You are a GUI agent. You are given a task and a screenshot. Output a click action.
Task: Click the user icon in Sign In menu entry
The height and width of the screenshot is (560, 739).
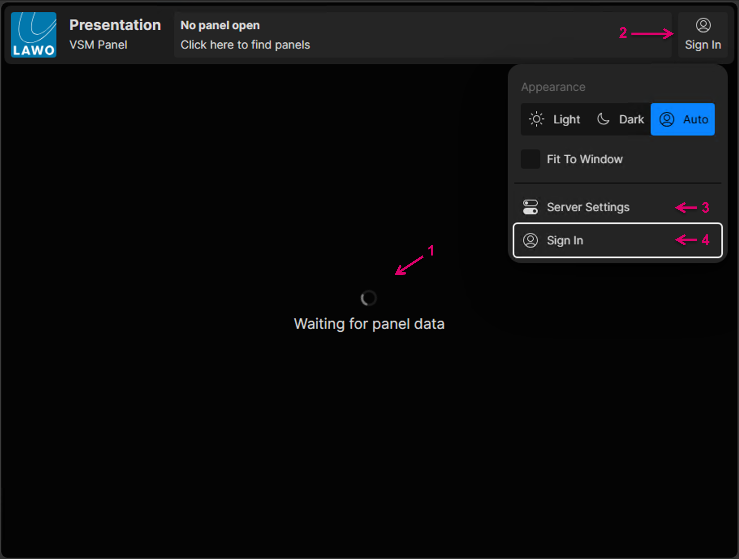[x=530, y=240]
